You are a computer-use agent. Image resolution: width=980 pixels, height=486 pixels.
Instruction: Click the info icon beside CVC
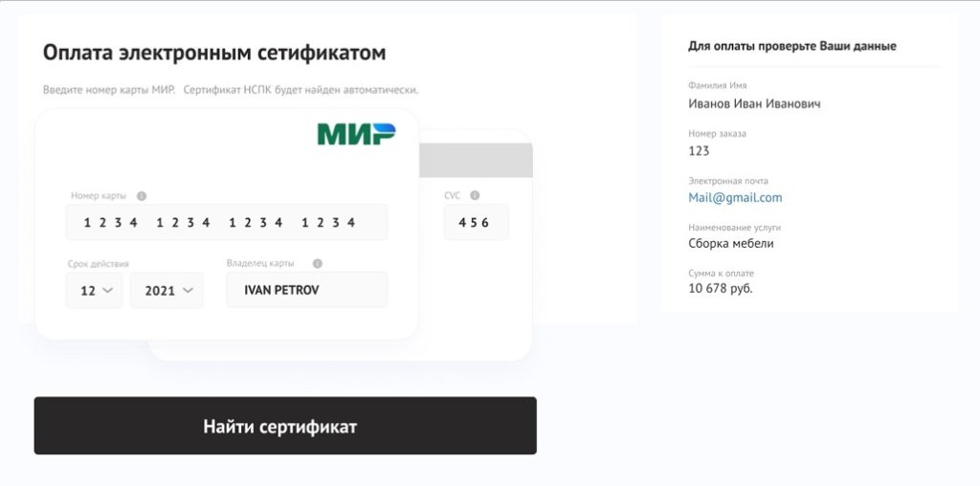[475, 195]
